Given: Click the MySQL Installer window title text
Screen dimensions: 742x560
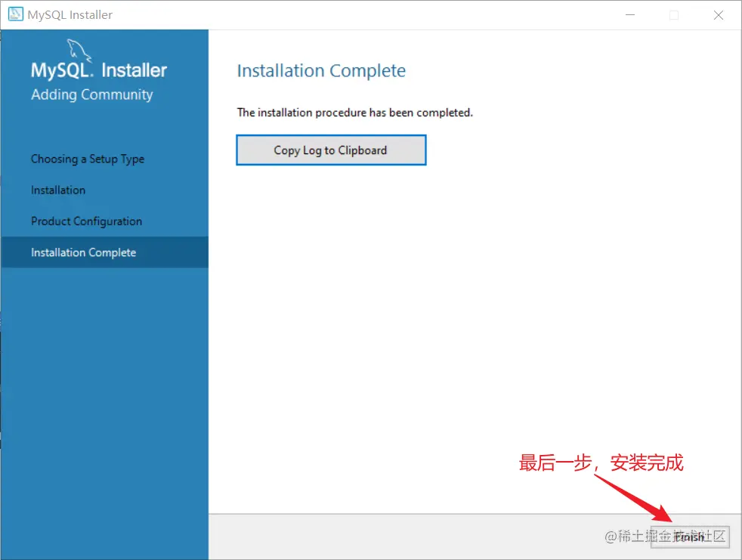Looking at the screenshot, I should [70, 15].
